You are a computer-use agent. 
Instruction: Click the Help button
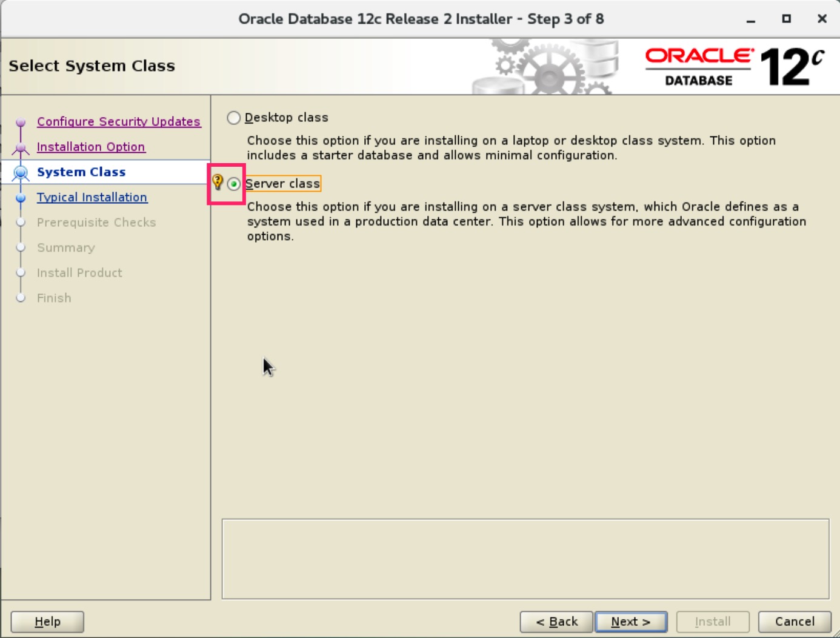(x=47, y=622)
